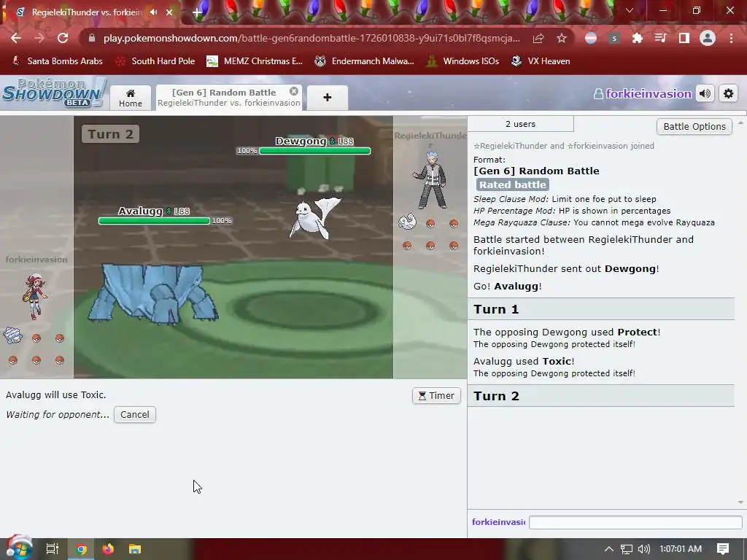
Task: Open a new browser tab
Action: [x=197, y=12]
